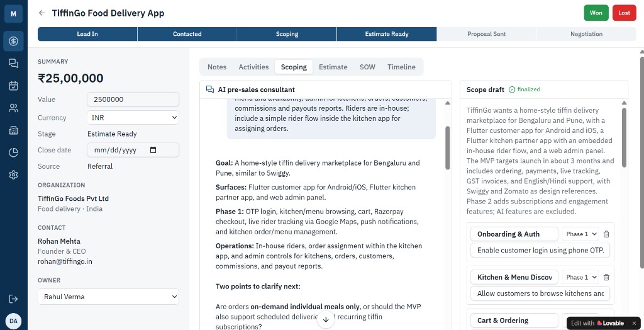The width and height of the screenshot is (644, 330).
Task: Delete the Onboarding & Auth scope item
Action: click(606, 234)
